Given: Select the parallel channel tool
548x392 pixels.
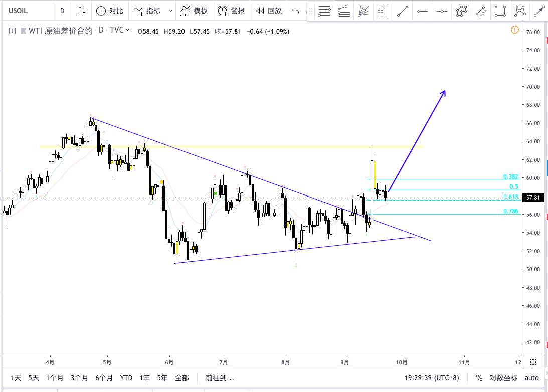Looking at the screenshot, I should (481, 11).
